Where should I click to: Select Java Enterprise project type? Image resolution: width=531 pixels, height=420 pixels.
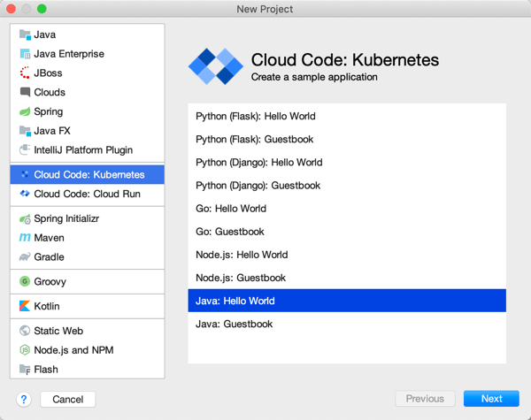(x=69, y=54)
